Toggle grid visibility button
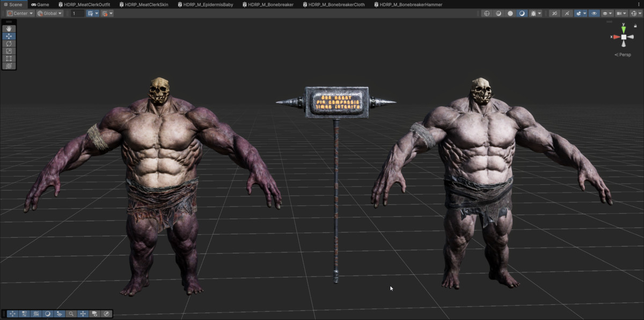 tap(90, 13)
